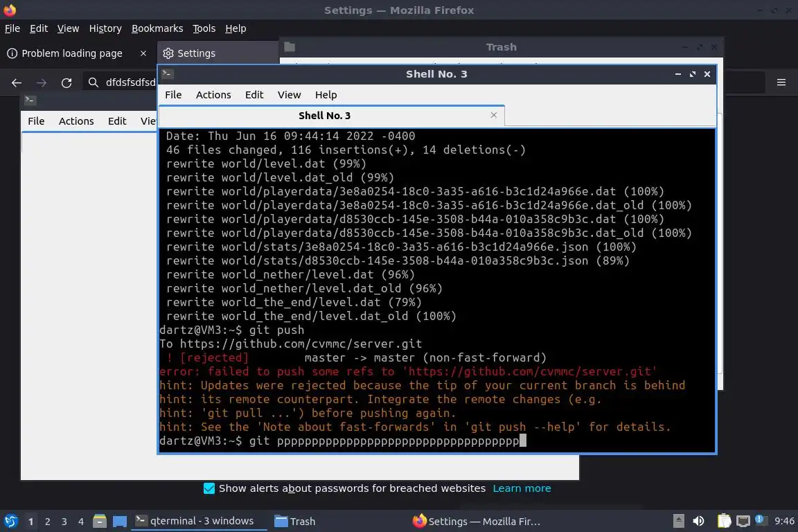Click the 'rewrite world/level.dat (99%)' line
798x532 pixels.
[x=266, y=164]
